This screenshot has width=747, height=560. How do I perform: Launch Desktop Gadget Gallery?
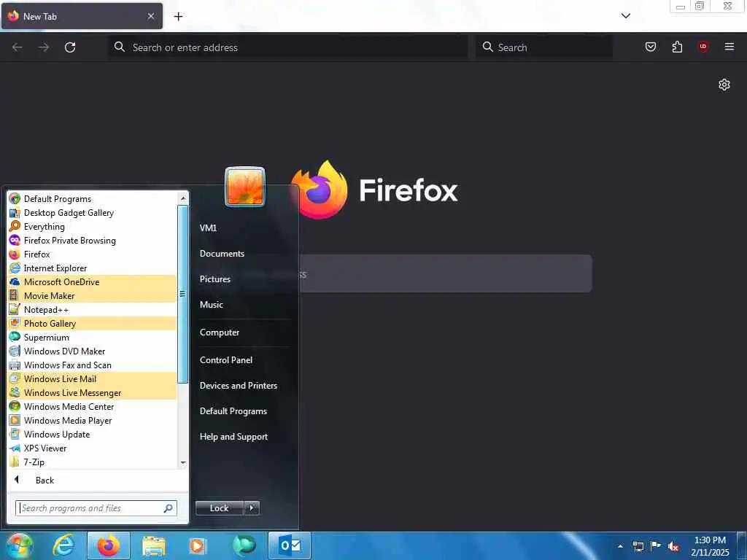pos(93,212)
